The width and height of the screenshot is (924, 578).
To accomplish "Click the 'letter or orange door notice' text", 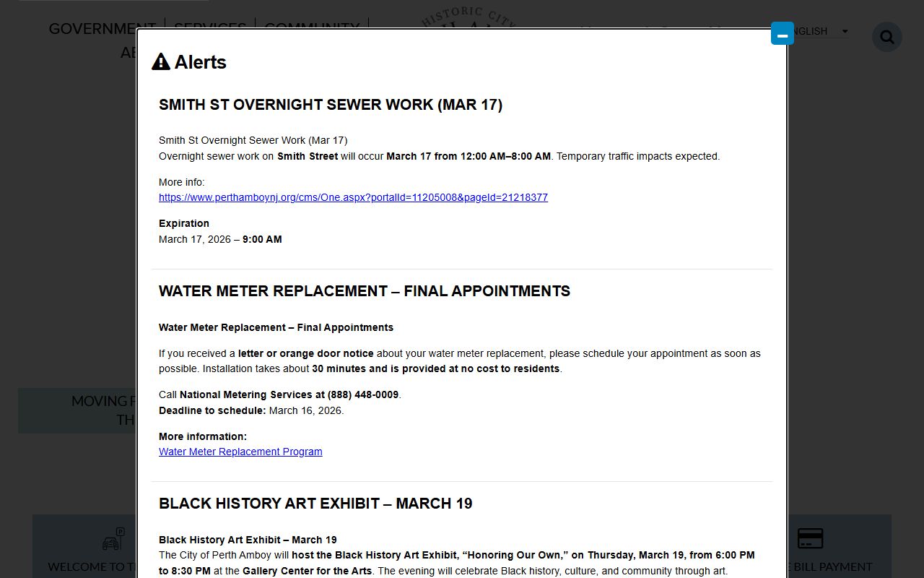I will 306,353.
